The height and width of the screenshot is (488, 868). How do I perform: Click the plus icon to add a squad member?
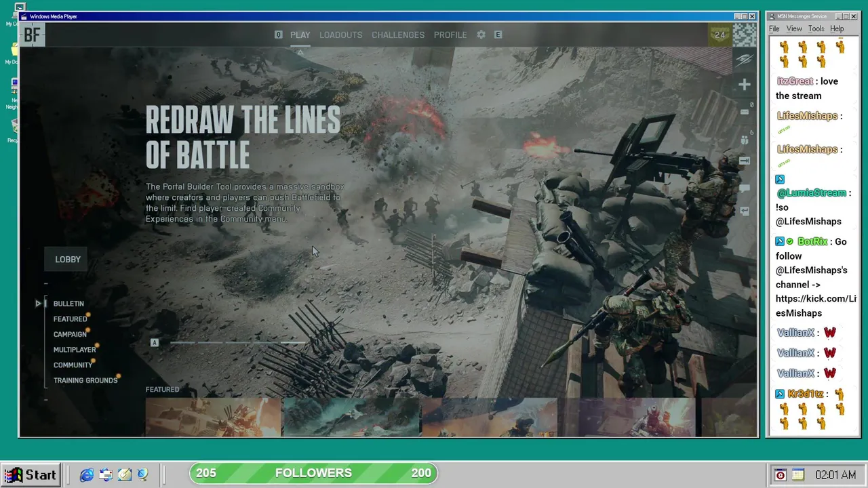(x=744, y=85)
